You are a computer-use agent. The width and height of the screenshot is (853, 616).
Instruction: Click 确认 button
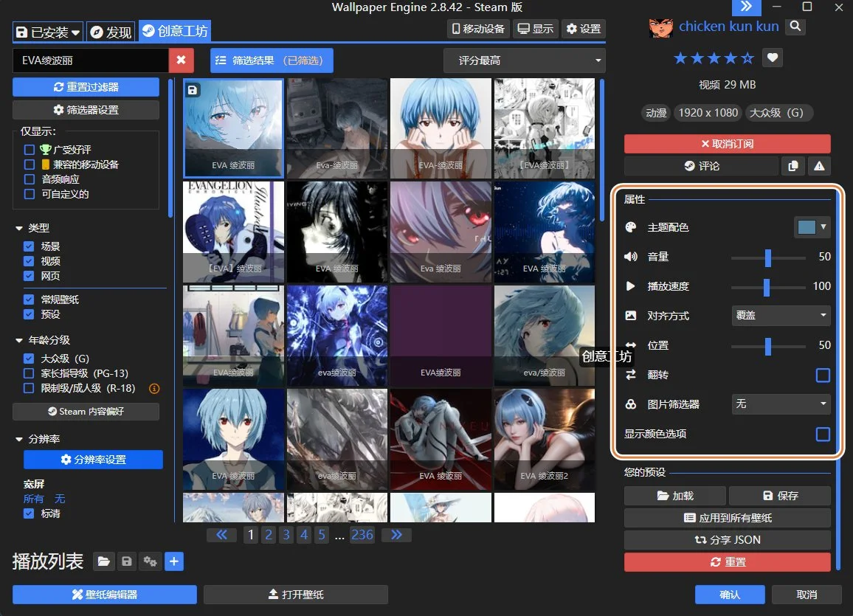(x=730, y=595)
